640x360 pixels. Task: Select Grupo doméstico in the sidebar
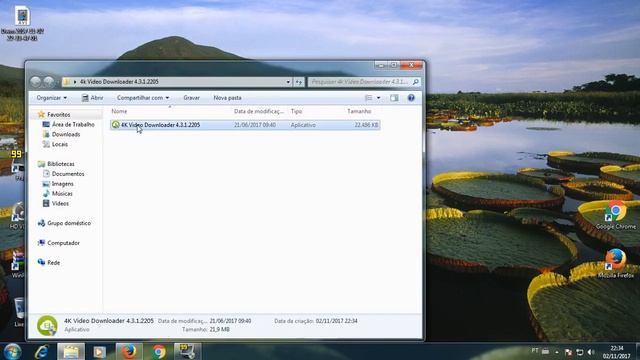69,223
